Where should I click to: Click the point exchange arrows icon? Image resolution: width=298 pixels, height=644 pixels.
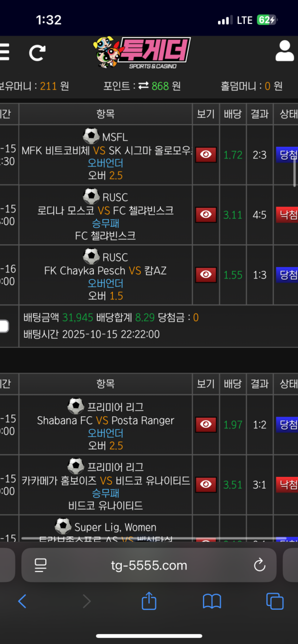pyautogui.click(x=144, y=86)
